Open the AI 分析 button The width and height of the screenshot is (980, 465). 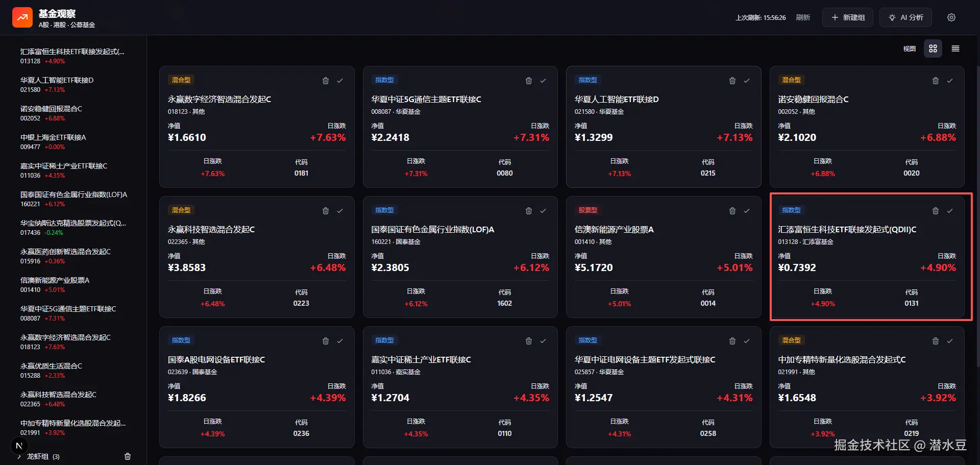tap(905, 17)
